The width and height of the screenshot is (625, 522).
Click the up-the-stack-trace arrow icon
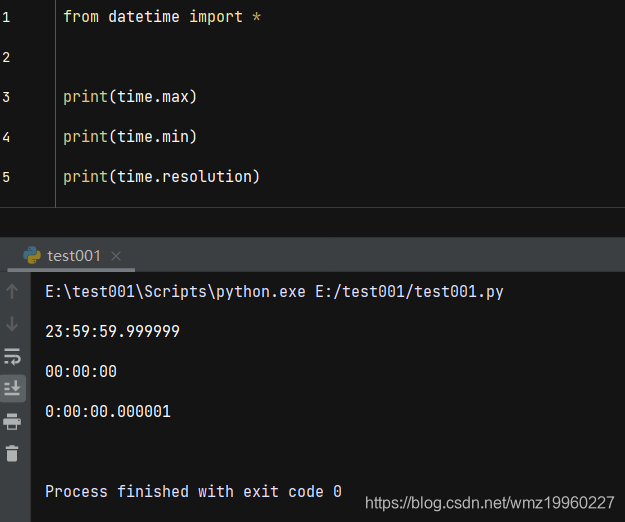[12, 291]
